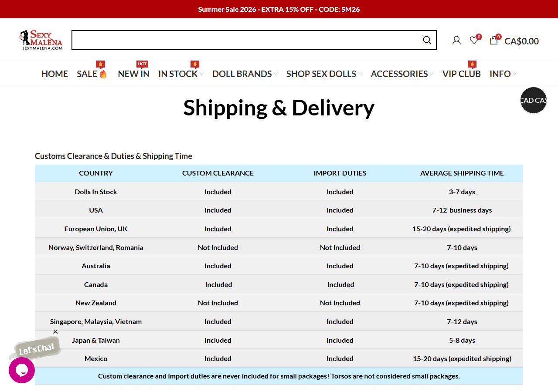Open the Sexy Malena site logo
The image size is (558, 392).
(41, 40)
